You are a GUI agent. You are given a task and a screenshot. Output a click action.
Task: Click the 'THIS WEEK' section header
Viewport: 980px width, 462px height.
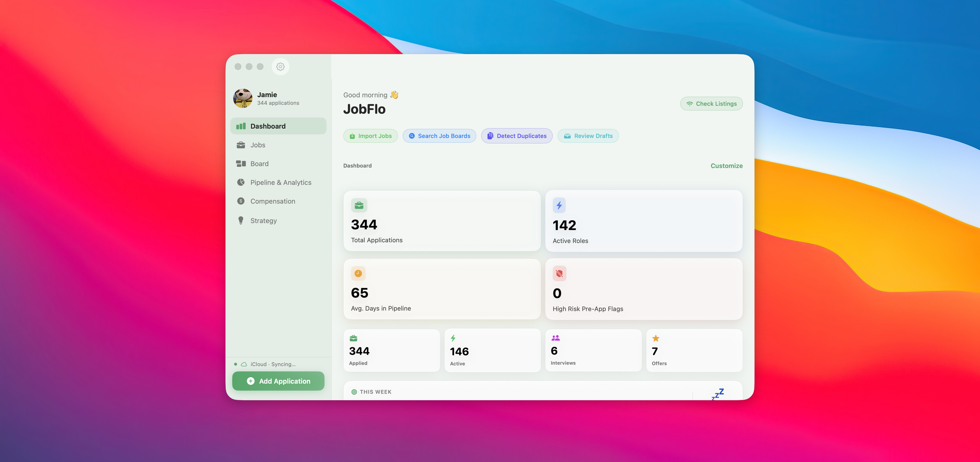point(376,392)
